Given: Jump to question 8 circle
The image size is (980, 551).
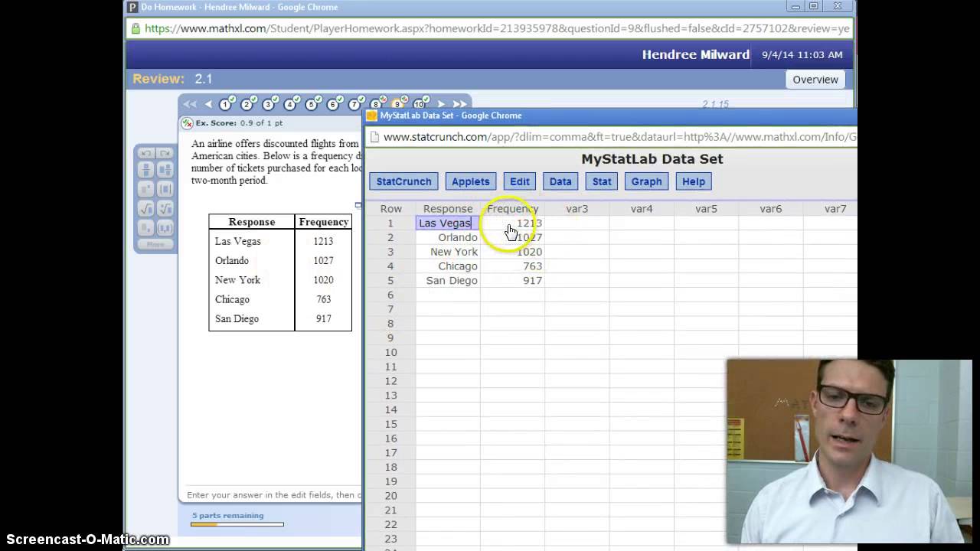Looking at the screenshot, I should point(376,104).
